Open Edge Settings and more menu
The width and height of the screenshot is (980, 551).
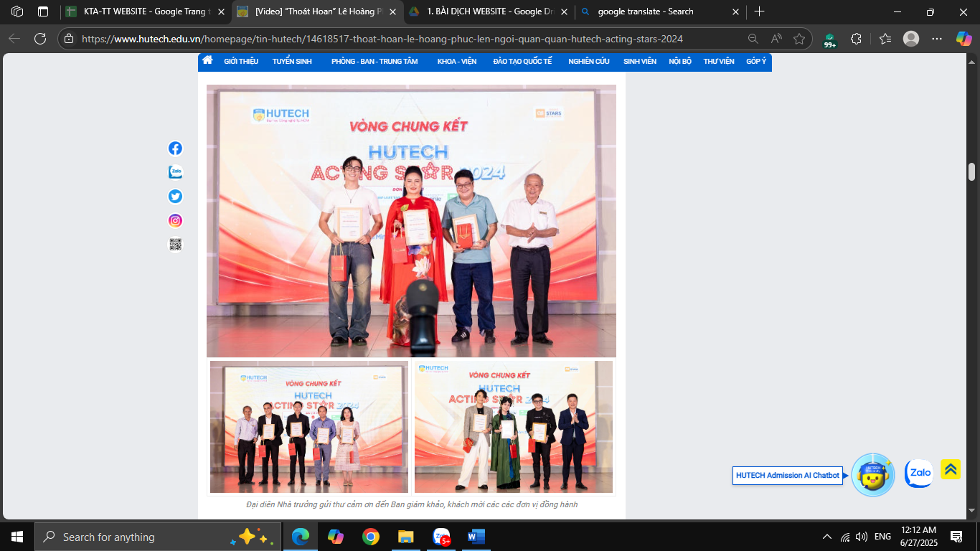click(937, 39)
